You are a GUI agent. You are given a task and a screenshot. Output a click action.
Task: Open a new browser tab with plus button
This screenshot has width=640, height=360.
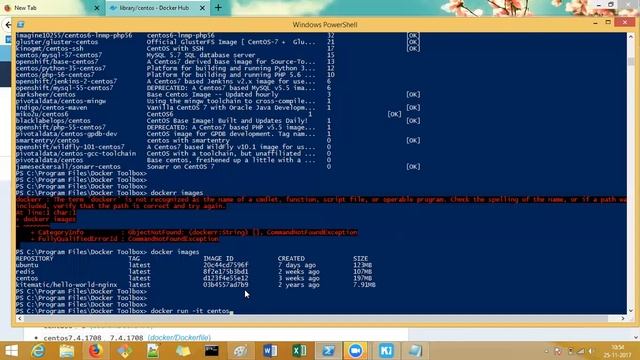[x=218, y=8]
